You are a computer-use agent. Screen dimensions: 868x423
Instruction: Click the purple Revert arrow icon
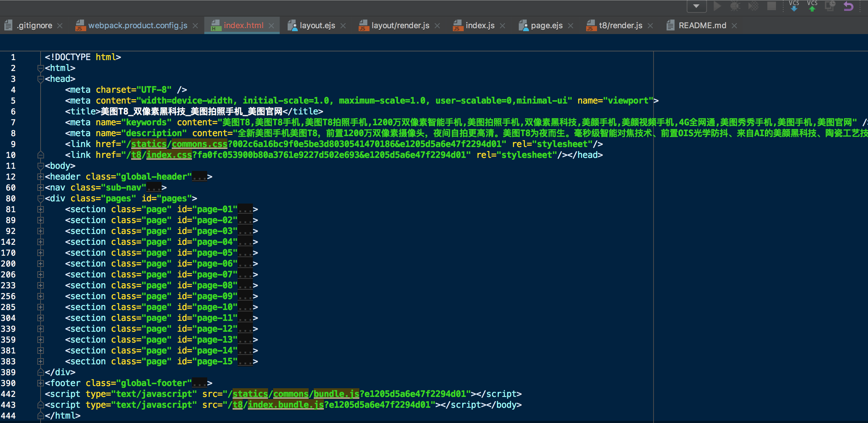click(848, 6)
